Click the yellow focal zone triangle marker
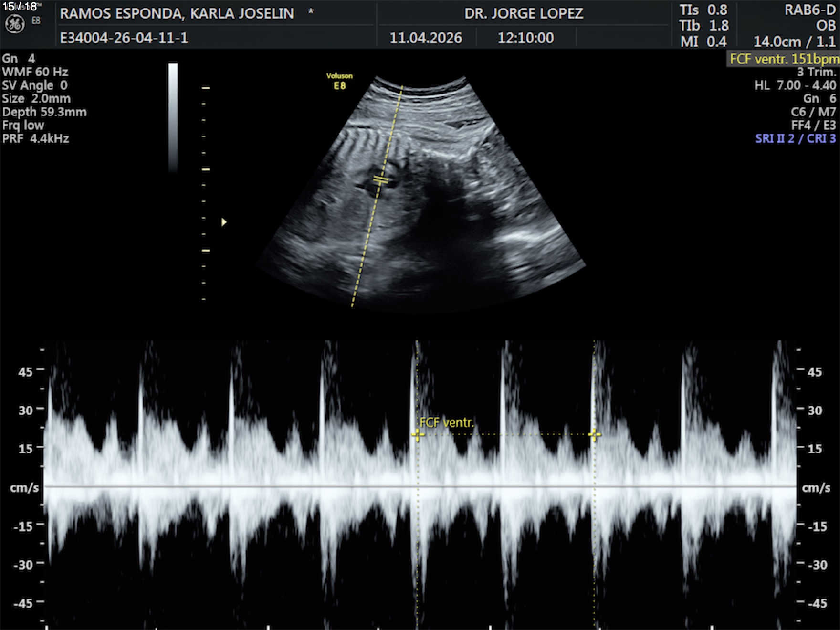Image resolution: width=840 pixels, height=630 pixels. tap(224, 222)
